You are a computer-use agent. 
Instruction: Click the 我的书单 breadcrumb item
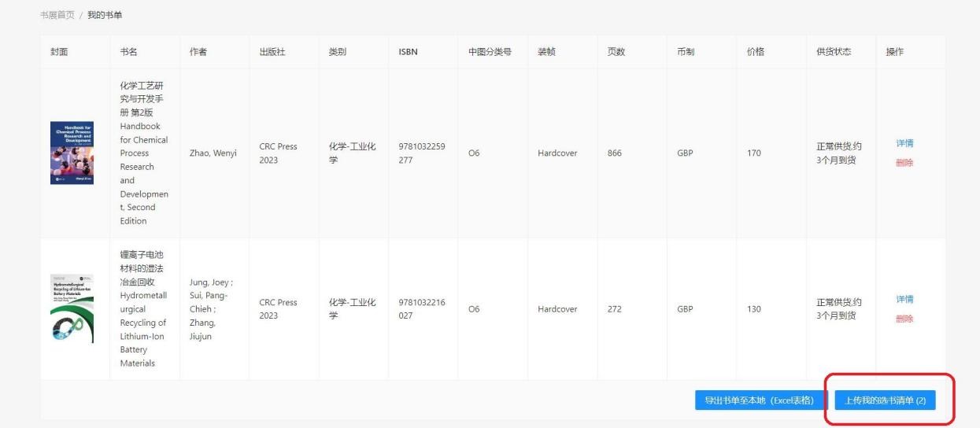(105, 15)
